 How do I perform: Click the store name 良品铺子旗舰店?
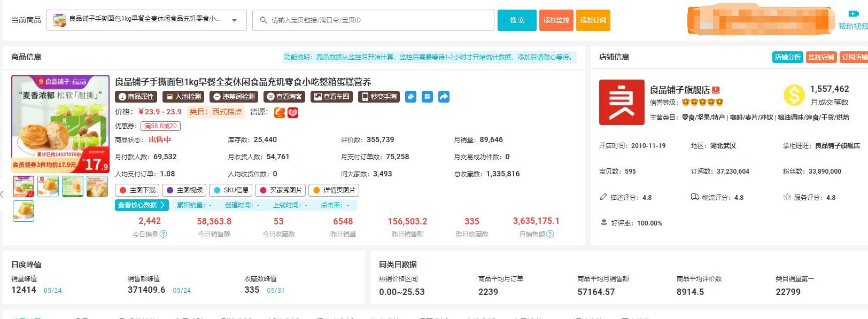coord(680,90)
